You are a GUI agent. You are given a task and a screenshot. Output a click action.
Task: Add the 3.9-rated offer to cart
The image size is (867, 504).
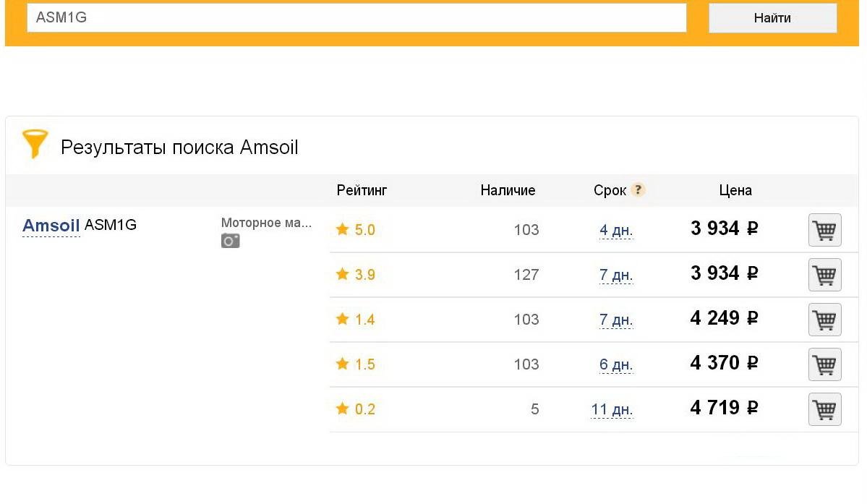point(824,275)
